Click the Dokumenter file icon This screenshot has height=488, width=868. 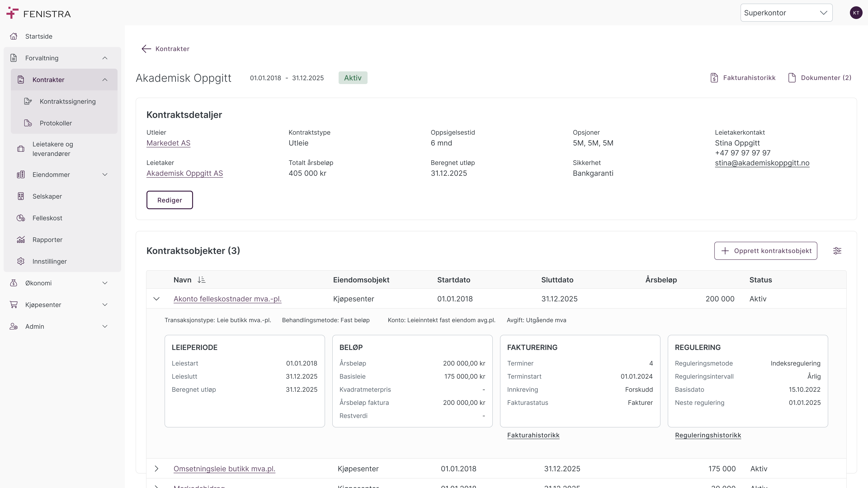coord(792,78)
